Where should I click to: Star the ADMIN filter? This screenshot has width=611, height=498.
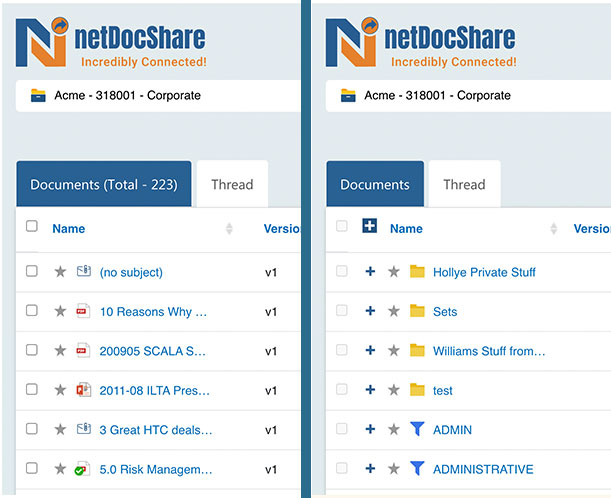[x=394, y=429]
